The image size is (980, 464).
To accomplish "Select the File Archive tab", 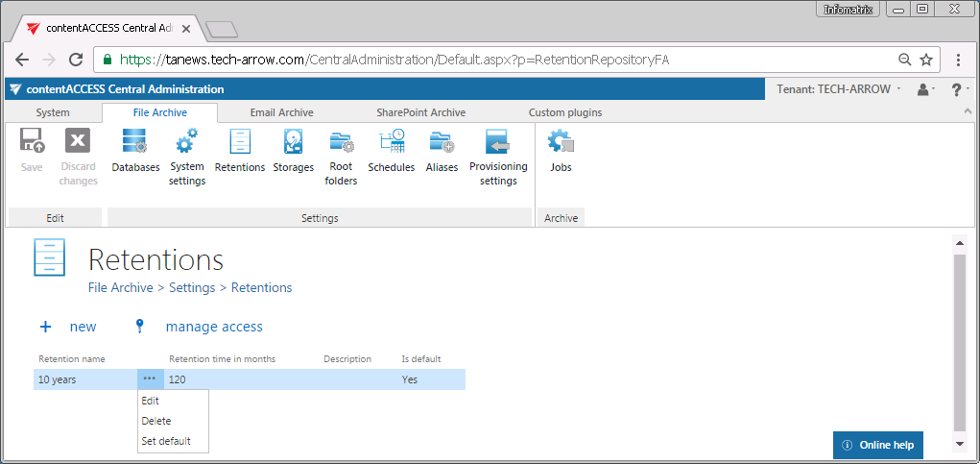I will [160, 112].
